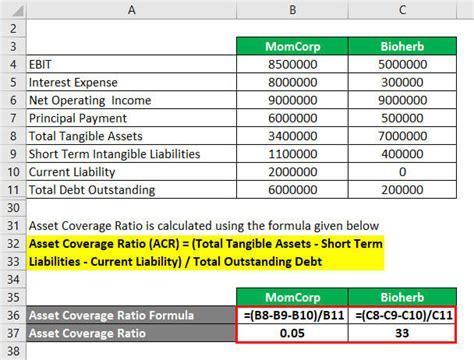Select MomCorp EBIT value 8500000
Image resolution: width=474 pixels, height=360 pixels.
pos(292,64)
